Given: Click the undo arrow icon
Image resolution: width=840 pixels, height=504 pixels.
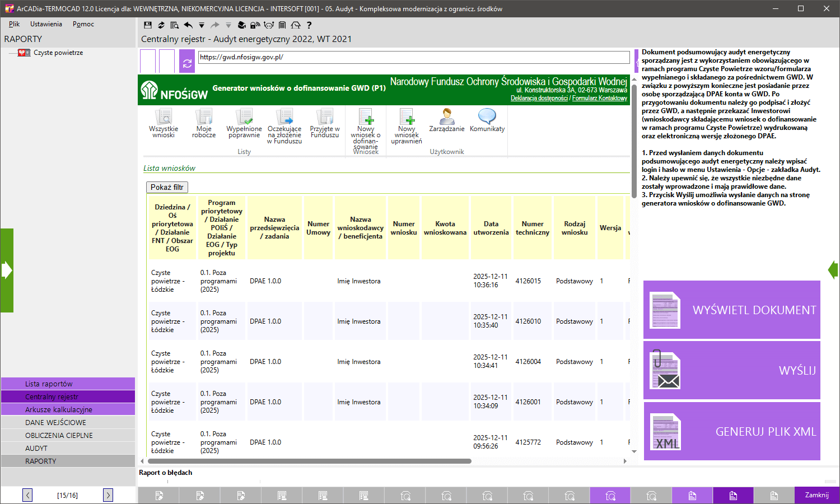Looking at the screenshot, I should 188,25.
